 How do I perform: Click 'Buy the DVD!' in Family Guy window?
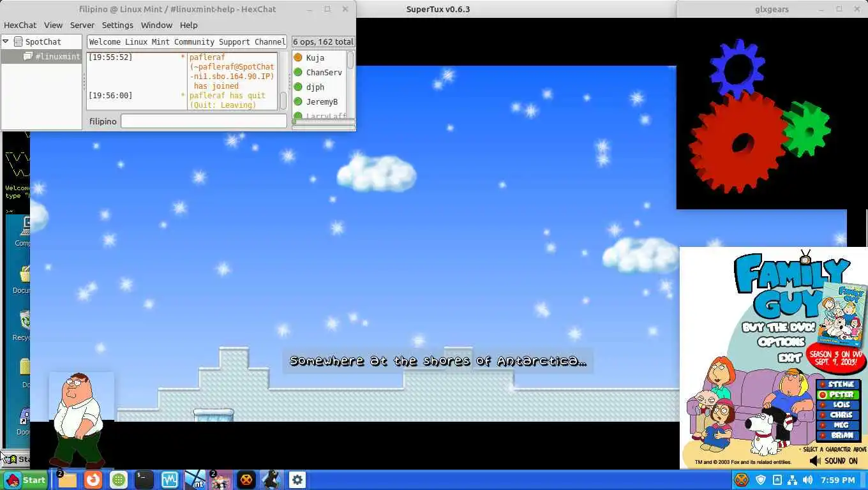pos(779,327)
